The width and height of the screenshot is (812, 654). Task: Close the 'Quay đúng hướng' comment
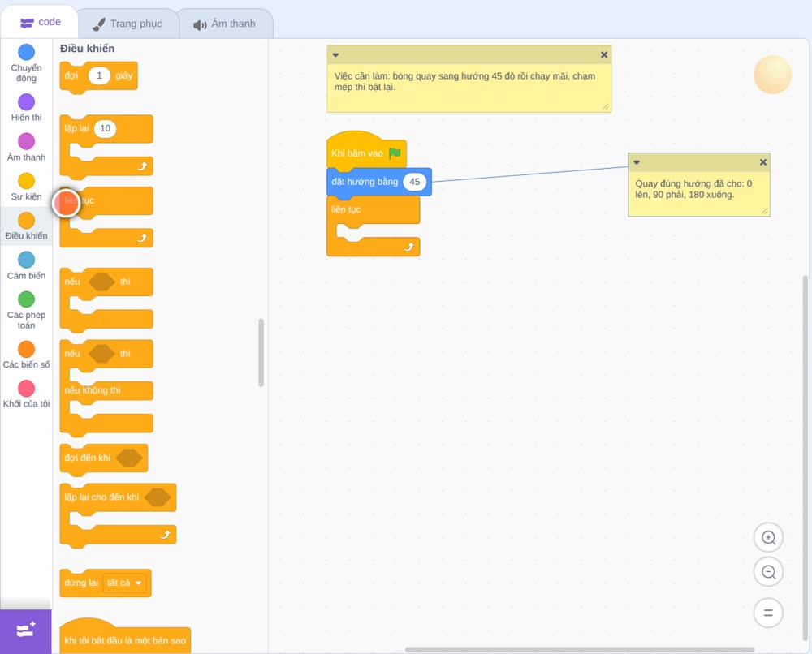tap(762, 162)
